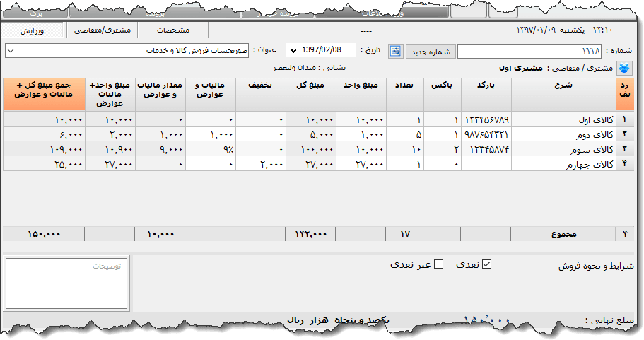Focus the توضیحات notes text box
The image size is (644, 340).
67,283
